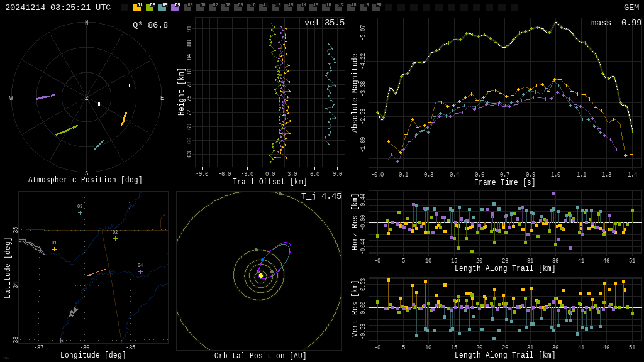Select station 03 cross marker on map
The width and height of the screenshot is (644, 362).
coord(80,213)
